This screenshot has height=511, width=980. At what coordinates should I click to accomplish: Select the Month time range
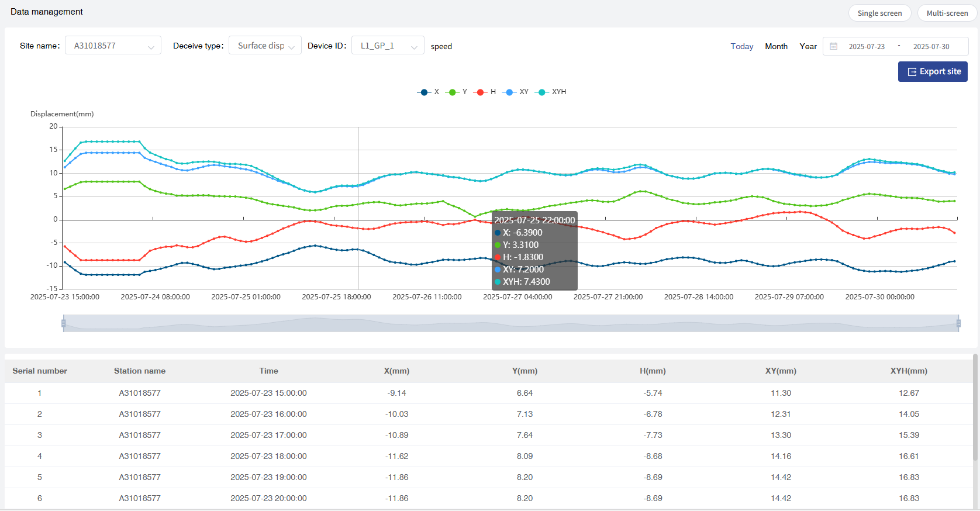[x=776, y=46]
